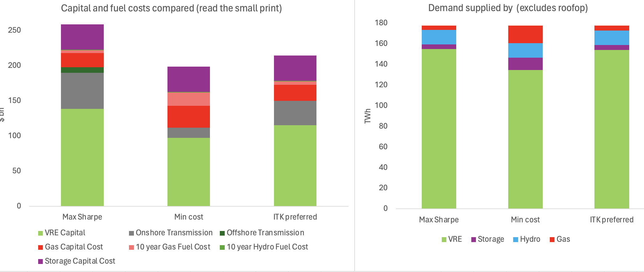644x272 pixels.
Task: Click the Onshore Transmission legend swatch
Action: coord(131,233)
